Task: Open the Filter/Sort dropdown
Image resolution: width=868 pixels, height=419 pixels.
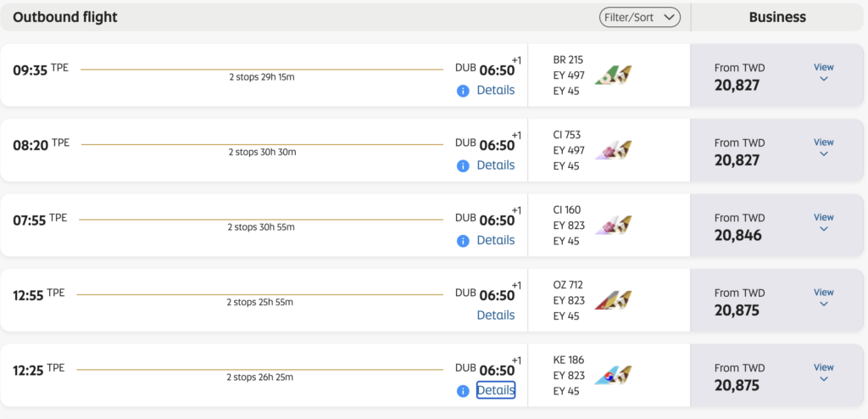Action: [x=639, y=17]
